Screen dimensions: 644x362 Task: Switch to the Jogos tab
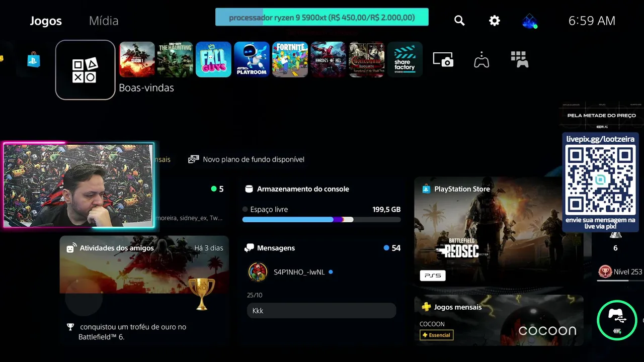(46, 21)
